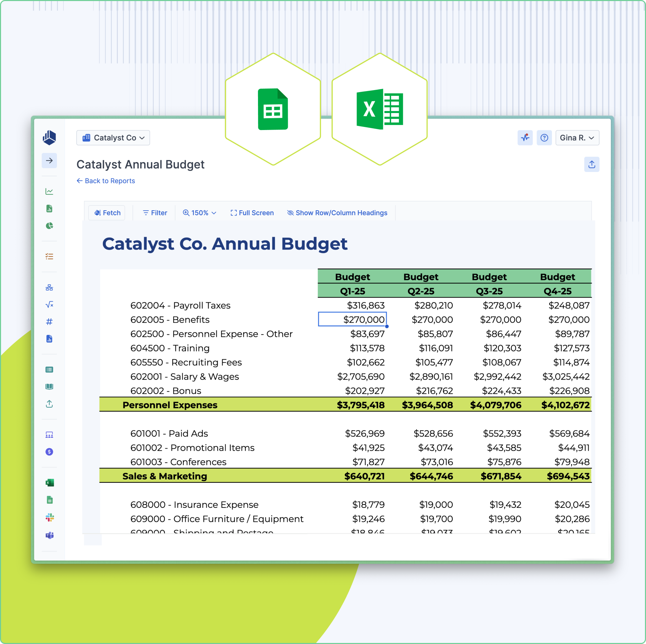Click Training Q3-25 value $120,303
This screenshot has width=646, height=644.
pos(502,348)
